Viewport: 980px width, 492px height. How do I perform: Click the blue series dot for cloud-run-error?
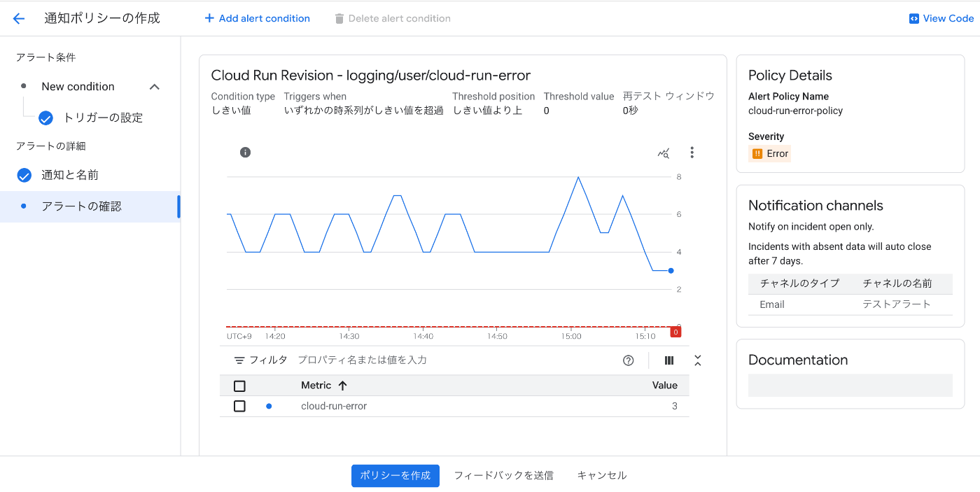(x=269, y=406)
